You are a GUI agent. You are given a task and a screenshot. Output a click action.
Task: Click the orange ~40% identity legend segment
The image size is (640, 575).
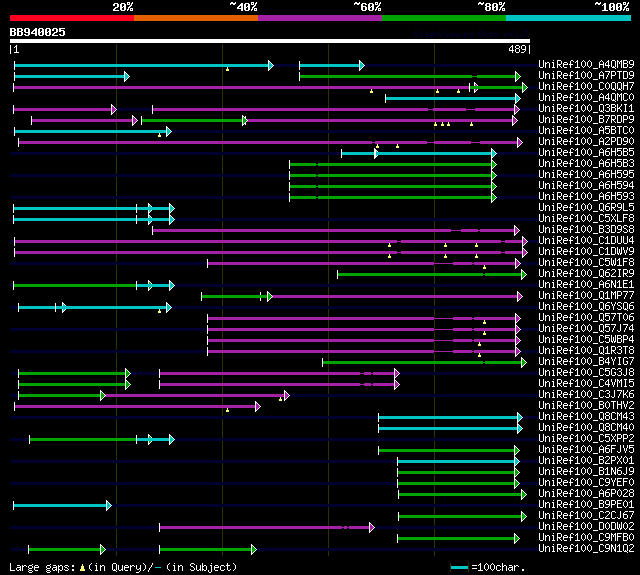pyautogui.click(x=195, y=18)
